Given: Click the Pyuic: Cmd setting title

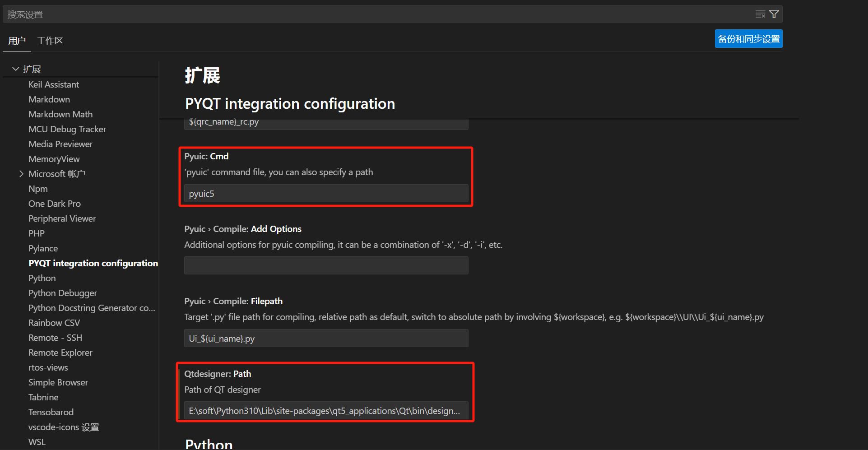Looking at the screenshot, I should coord(206,156).
